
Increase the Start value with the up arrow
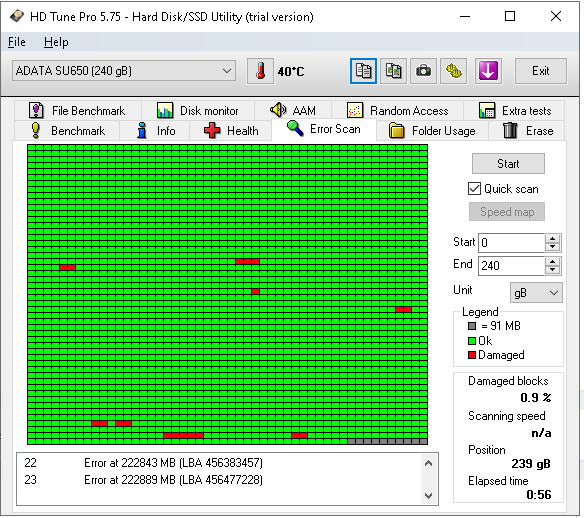point(552,239)
